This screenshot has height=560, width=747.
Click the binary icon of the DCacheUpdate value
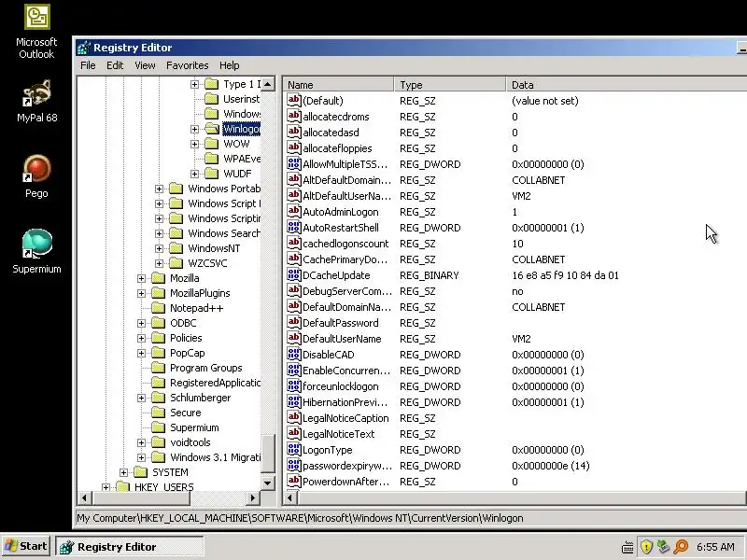[294, 274]
